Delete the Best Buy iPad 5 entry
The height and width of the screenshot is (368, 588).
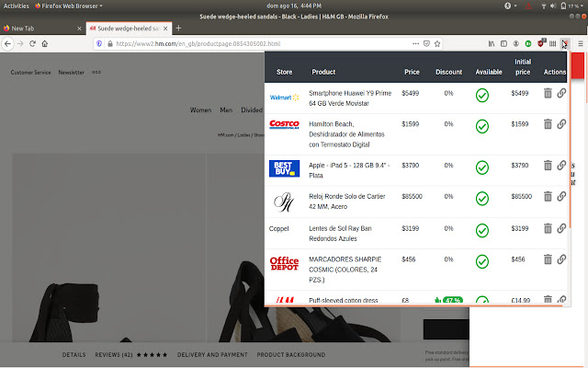(x=548, y=166)
